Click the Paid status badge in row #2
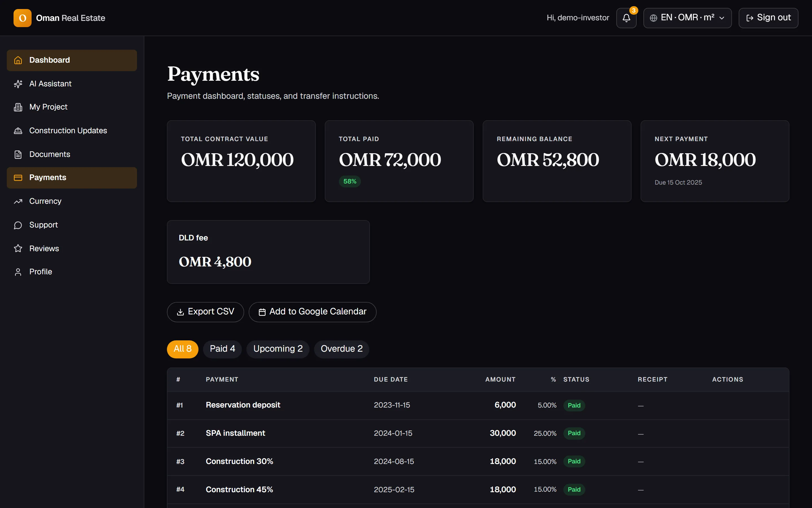Screen dimensions: 812x508 click(574, 433)
